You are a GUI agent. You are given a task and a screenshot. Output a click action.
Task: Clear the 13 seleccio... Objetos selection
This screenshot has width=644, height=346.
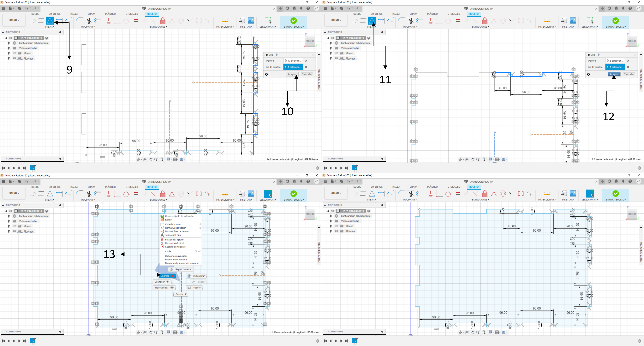[x=306, y=61]
